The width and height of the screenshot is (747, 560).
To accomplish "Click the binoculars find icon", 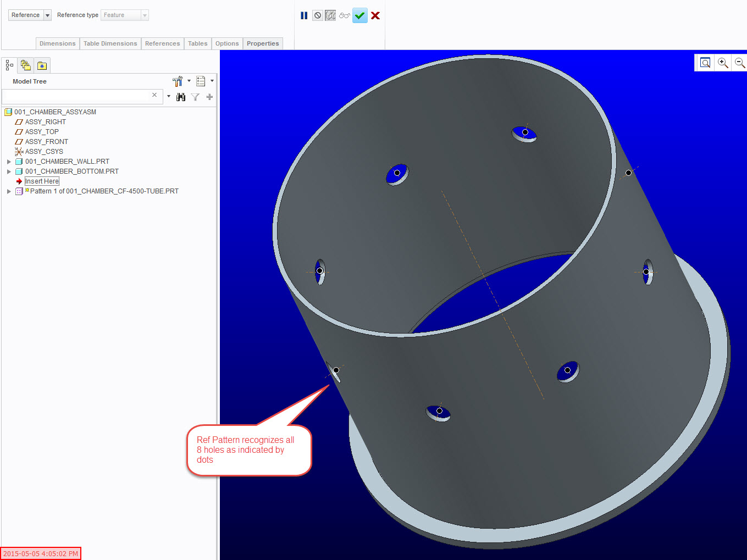I will click(x=181, y=97).
